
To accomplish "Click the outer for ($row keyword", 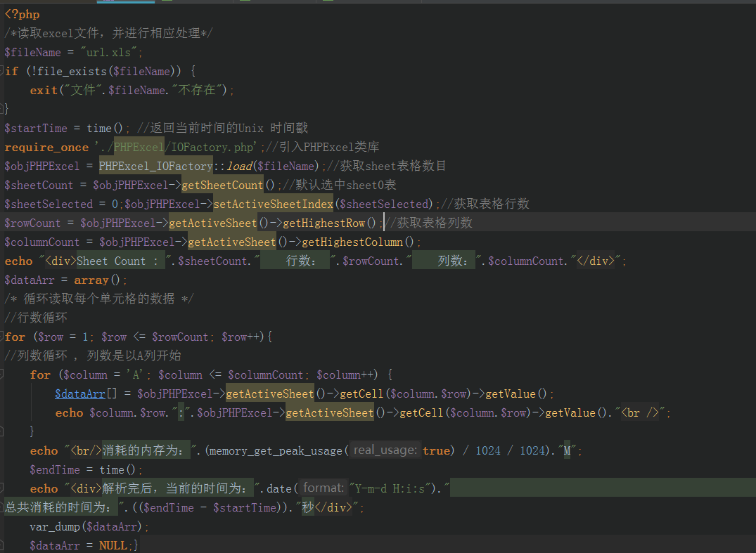I will (15, 337).
